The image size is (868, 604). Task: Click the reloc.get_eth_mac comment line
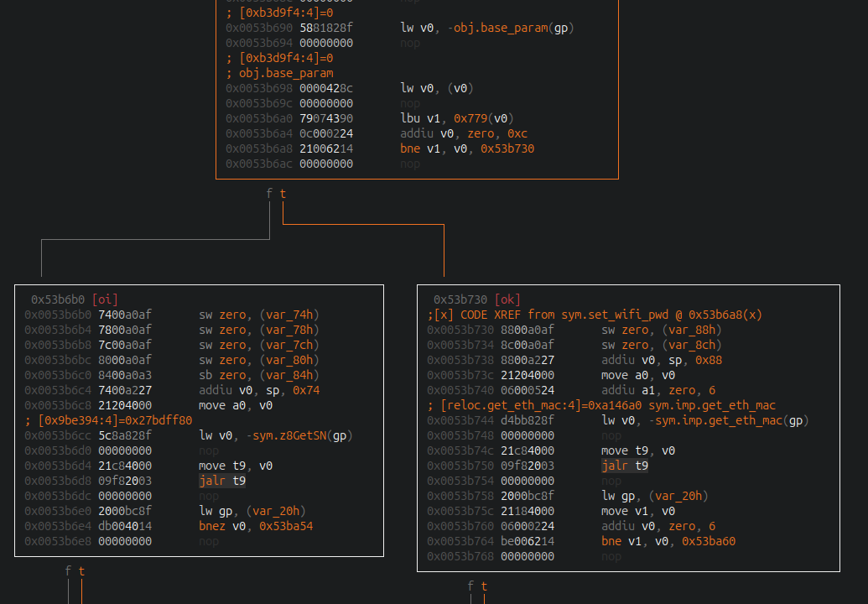601,405
